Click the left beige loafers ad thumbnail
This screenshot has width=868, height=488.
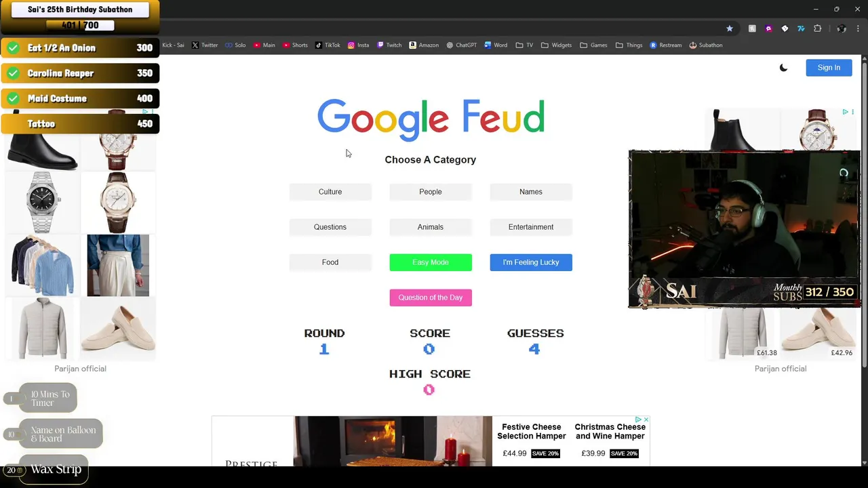(x=118, y=329)
